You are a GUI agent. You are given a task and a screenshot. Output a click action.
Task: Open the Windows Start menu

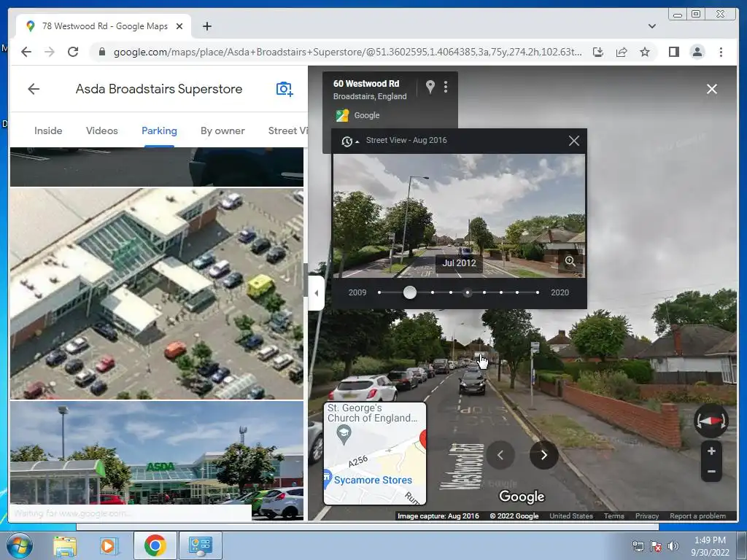pos(20,545)
